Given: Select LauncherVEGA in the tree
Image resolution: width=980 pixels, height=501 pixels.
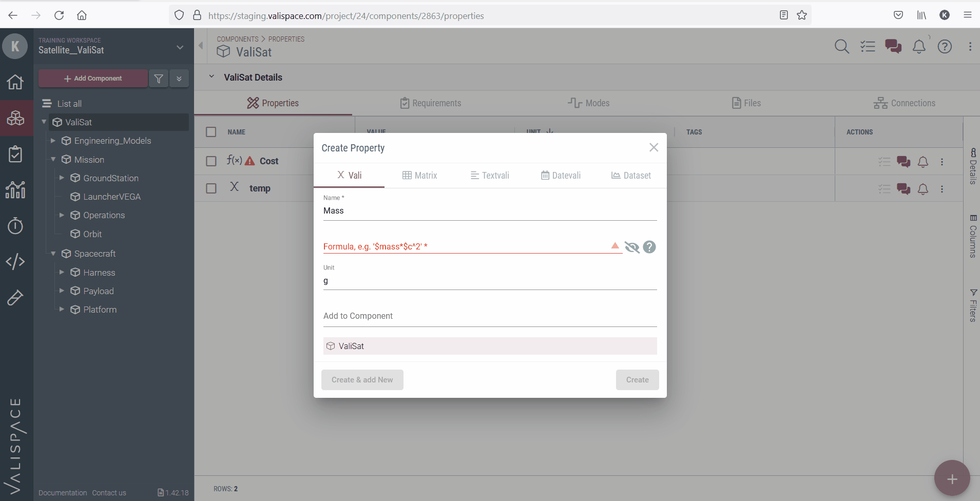Looking at the screenshot, I should click(112, 197).
